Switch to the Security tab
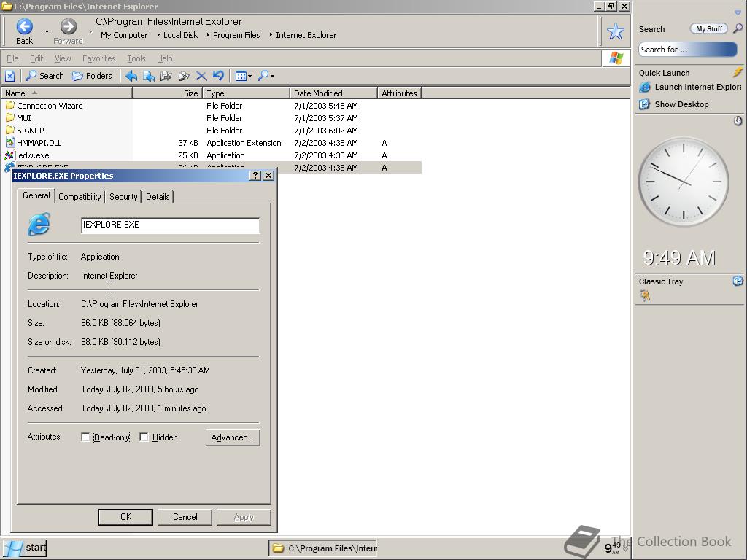 [123, 197]
